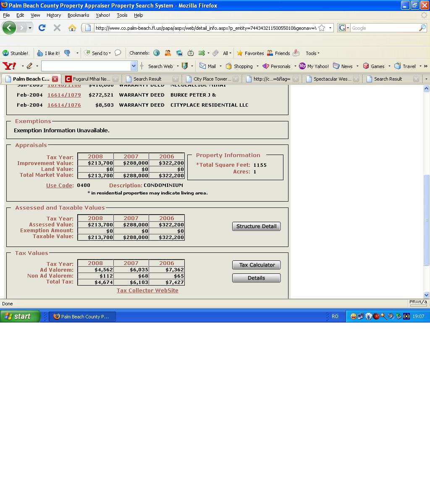Open Yahoo! Mail toolbar button
The image size is (430, 504).
pyautogui.click(x=208, y=66)
